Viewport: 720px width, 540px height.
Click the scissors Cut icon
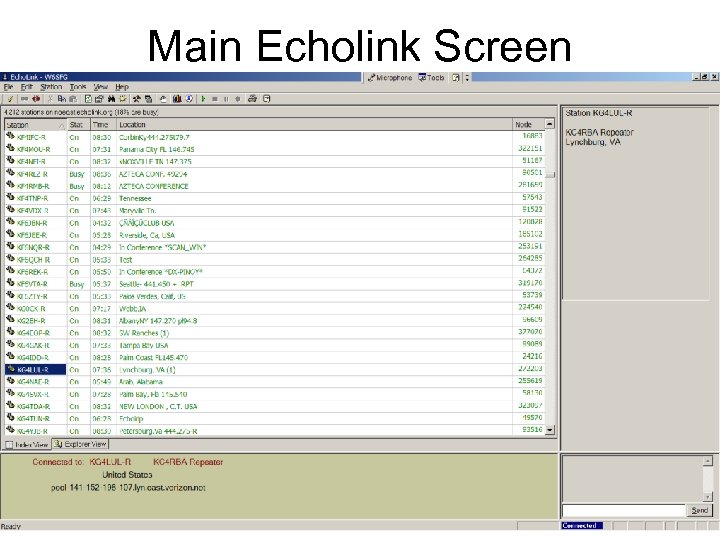tap(50, 99)
